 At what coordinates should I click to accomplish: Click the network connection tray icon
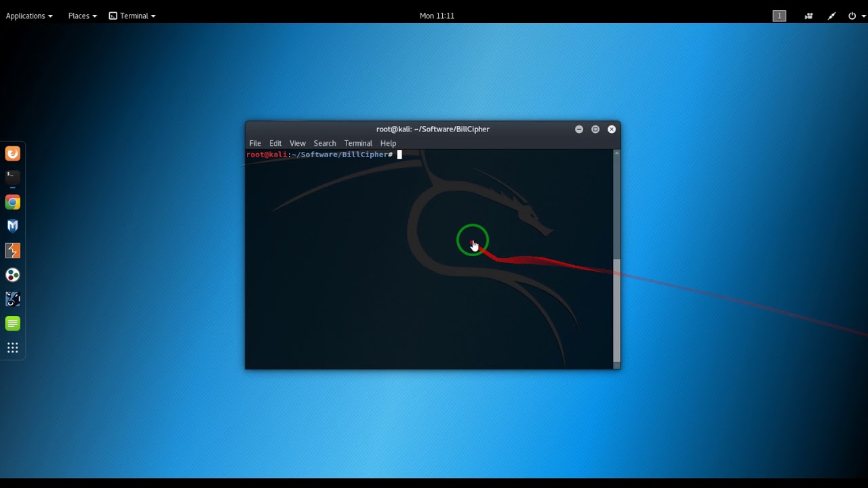click(x=831, y=16)
